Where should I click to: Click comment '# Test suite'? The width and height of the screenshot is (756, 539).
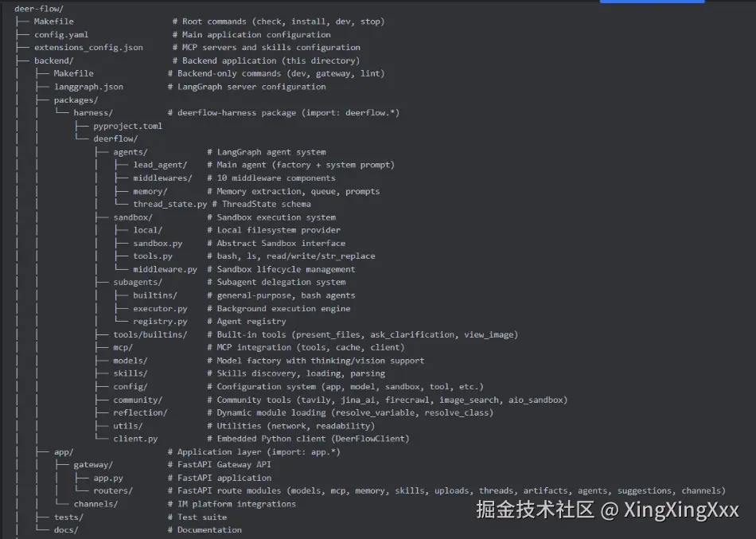(x=197, y=517)
